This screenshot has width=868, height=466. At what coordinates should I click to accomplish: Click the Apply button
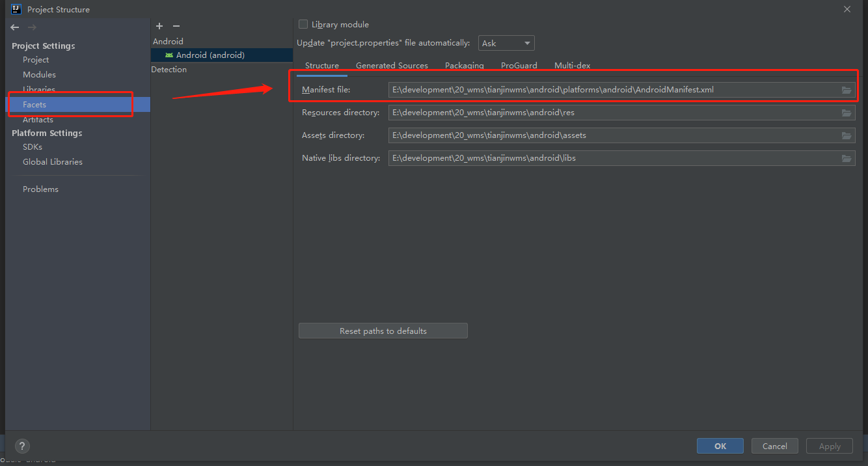pyautogui.click(x=830, y=446)
